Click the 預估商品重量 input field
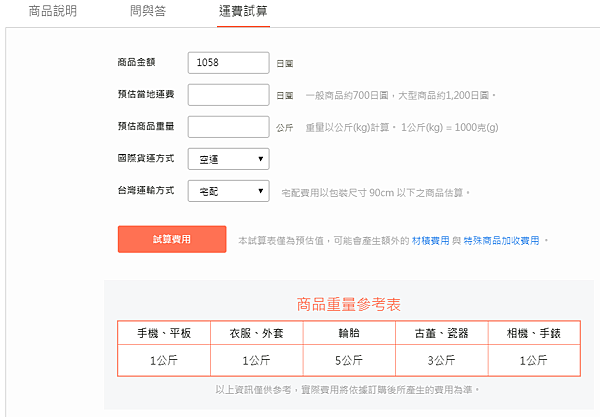 (228, 127)
